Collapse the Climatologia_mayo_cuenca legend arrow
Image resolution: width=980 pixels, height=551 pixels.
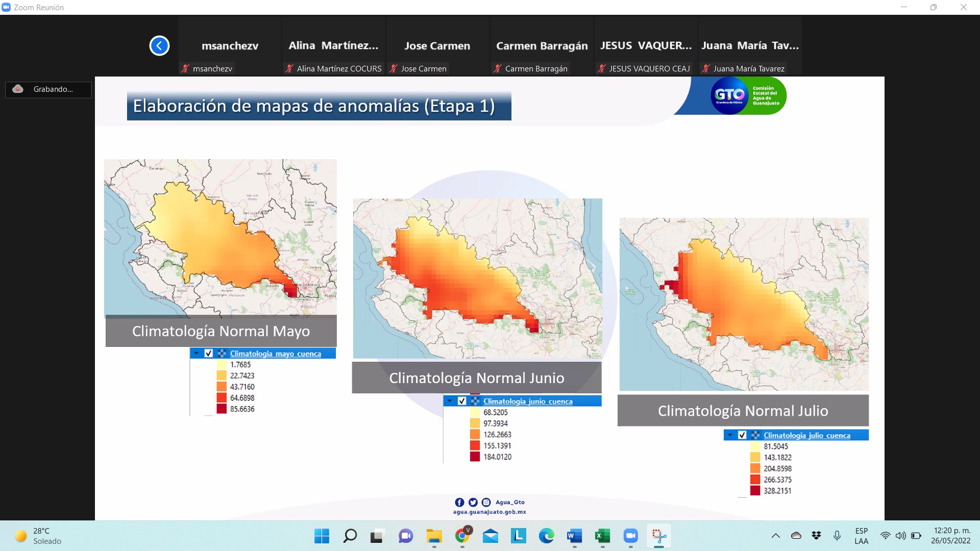tap(197, 353)
